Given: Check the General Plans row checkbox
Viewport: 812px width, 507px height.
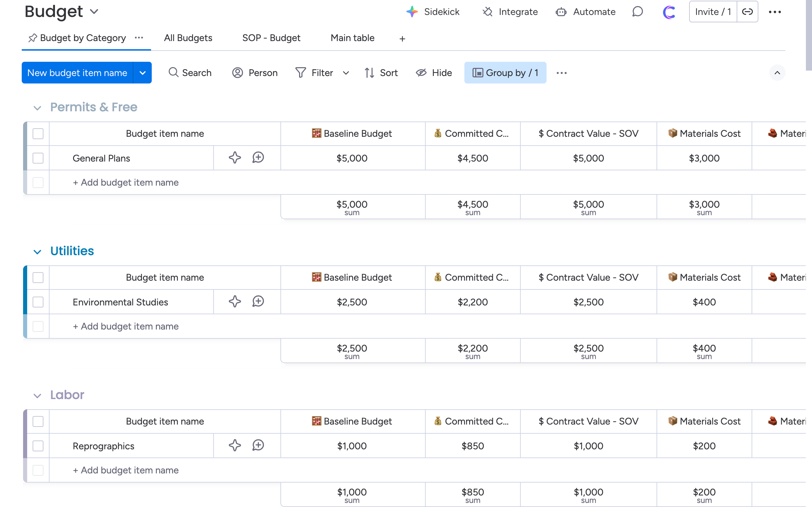Looking at the screenshot, I should 38,158.
